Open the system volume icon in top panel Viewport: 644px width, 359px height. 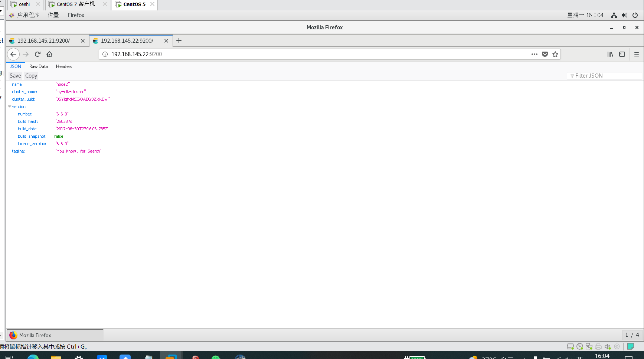pos(624,15)
